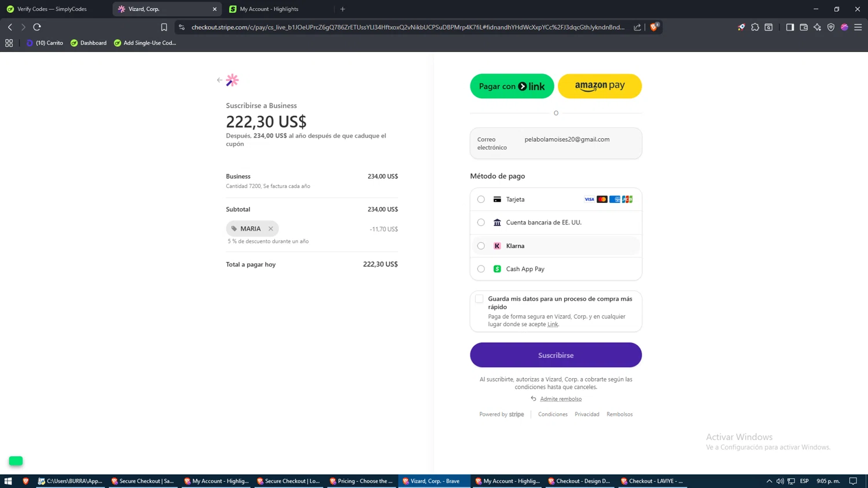Image resolution: width=868 pixels, height=488 pixels.
Task: Open the notification center
Action: pos(853,481)
